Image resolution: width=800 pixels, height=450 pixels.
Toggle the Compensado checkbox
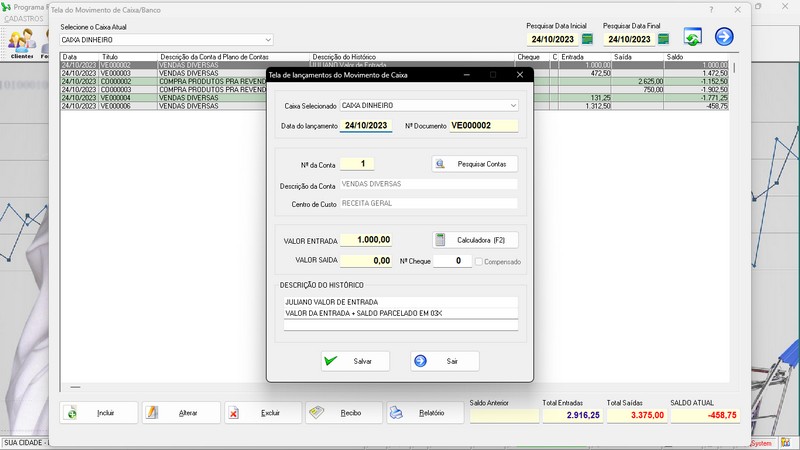(x=479, y=262)
